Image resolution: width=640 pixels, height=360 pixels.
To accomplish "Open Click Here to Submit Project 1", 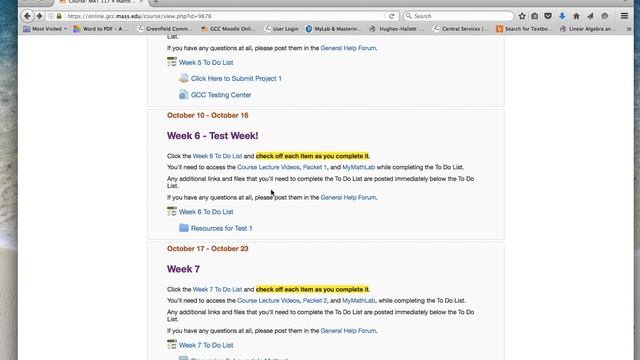I will point(236,78).
